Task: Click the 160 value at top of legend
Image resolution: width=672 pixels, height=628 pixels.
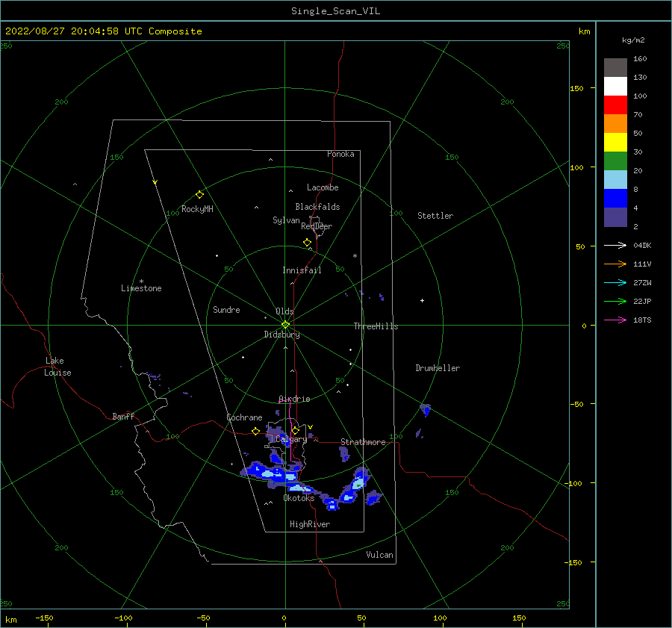Action: coord(641,59)
